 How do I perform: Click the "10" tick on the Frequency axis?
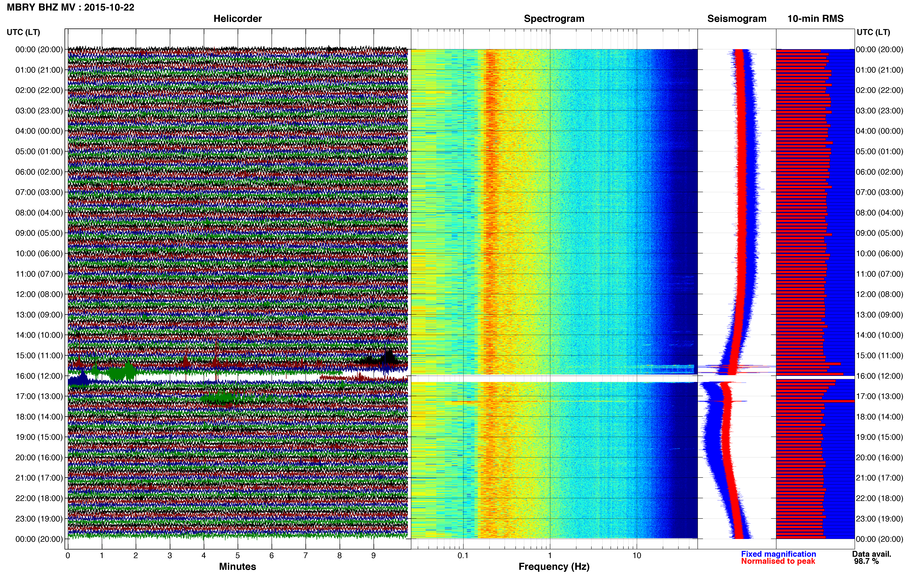click(x=637, y=556)
